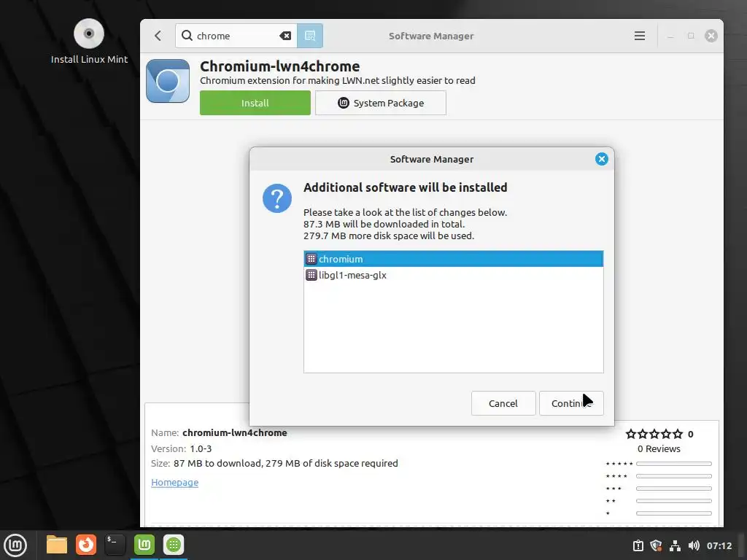This screenshot has width=747, height=560.
Task: Click the blue question mark dialog icon
Action: 276,198
